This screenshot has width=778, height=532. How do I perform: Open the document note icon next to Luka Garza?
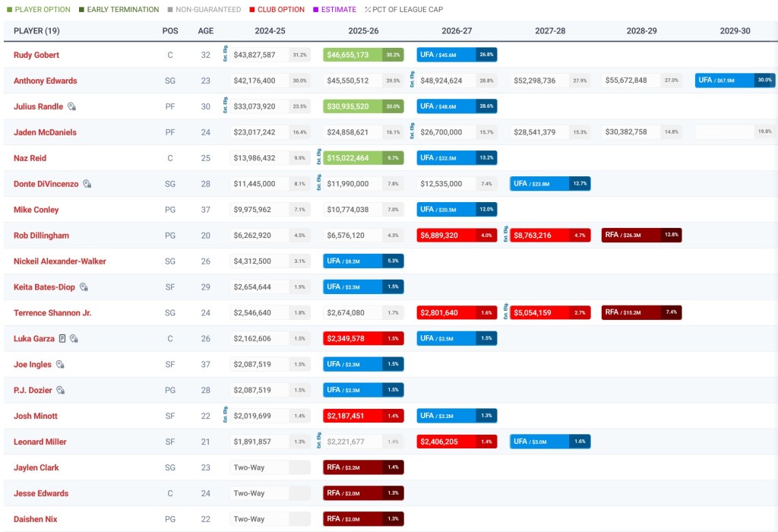click(x=62, y=339)
